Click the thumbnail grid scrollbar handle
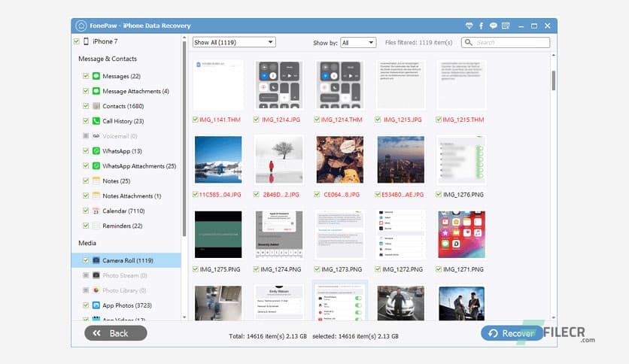This screenshot has width=629, height=364. 554,80
